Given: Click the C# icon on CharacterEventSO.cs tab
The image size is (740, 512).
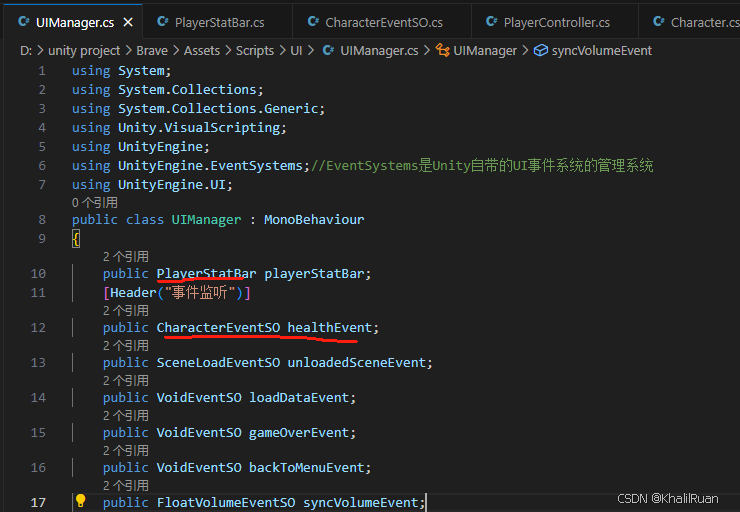Looking at the screenshot, I should click(x=313, y=22).
